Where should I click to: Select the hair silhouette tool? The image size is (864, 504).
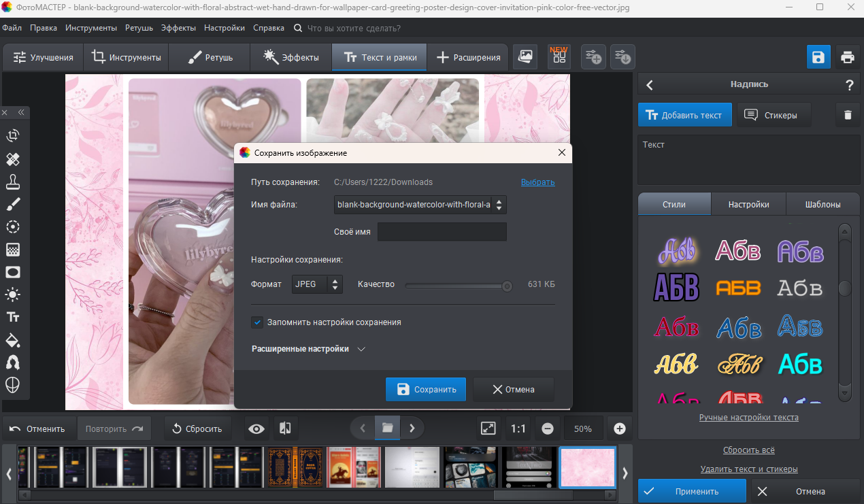(13, 362)
